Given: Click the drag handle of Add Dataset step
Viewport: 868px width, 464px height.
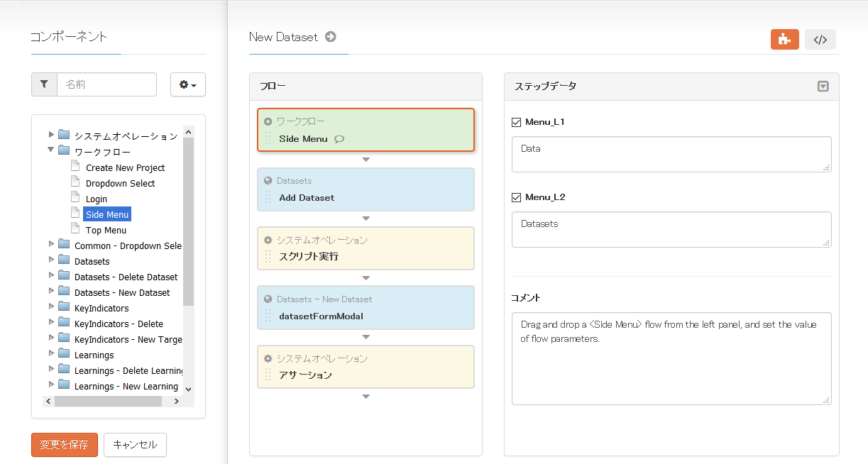Looking at the screenshot, I should click(x=268, y=197).
